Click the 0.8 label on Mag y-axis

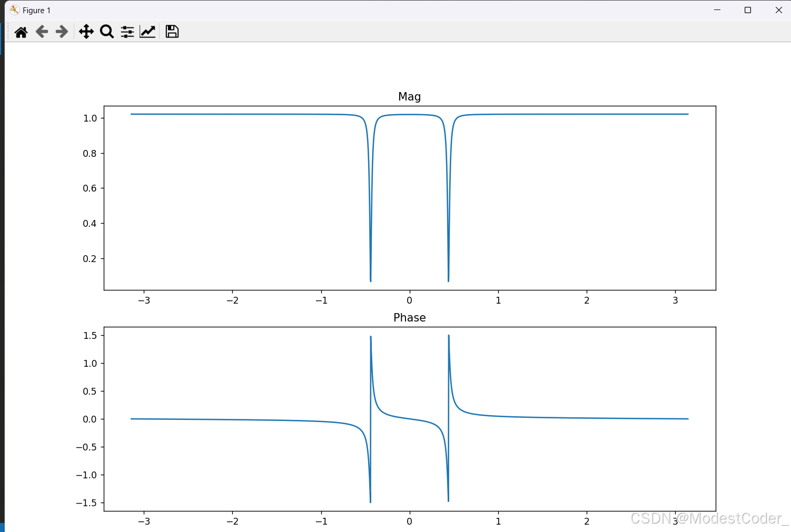coord(90,153)
